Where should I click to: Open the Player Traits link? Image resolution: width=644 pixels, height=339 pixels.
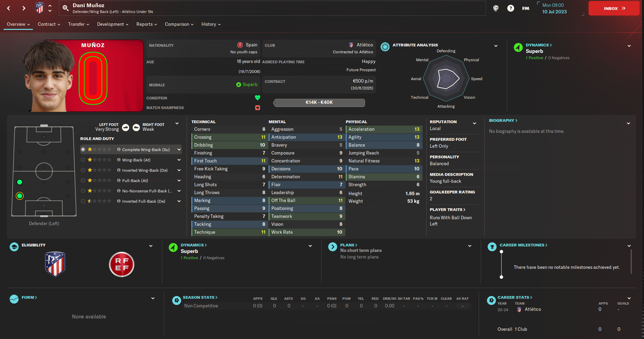[x=447, y=209]
